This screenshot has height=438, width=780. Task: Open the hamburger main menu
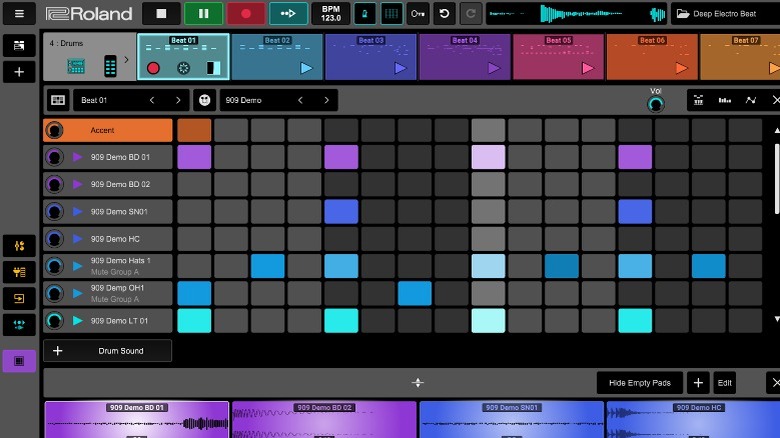[19, 14]
